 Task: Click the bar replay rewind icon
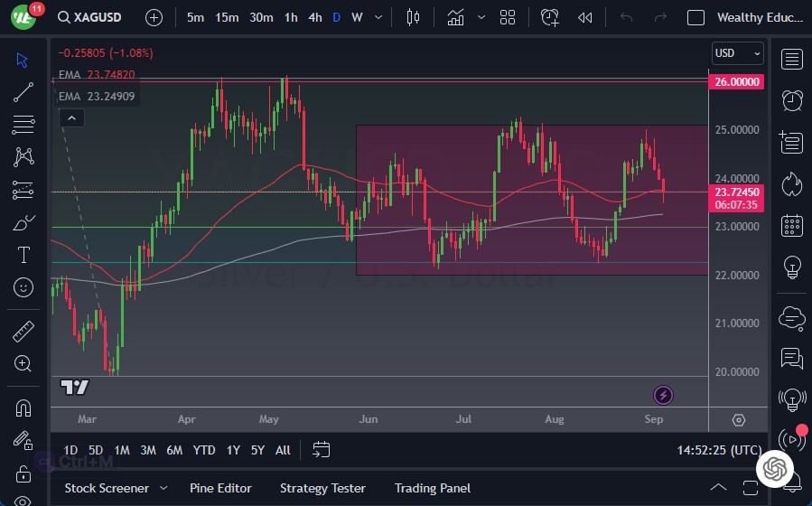(x=585, y=17)
